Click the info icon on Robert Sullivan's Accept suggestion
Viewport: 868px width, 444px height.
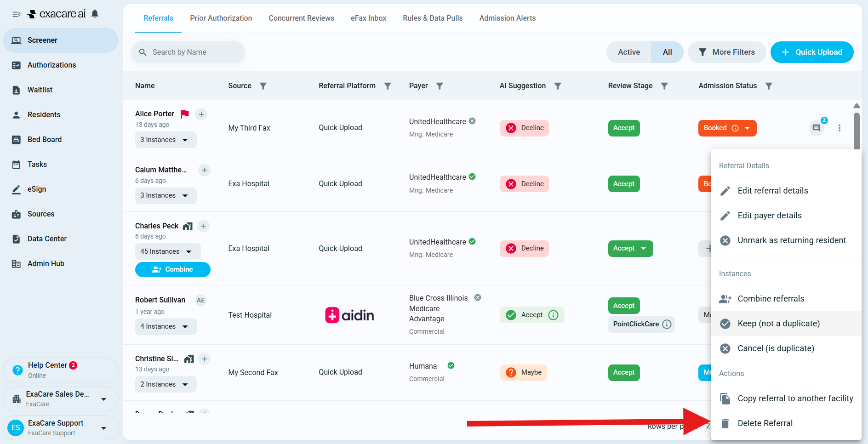[x=554, y=315]
